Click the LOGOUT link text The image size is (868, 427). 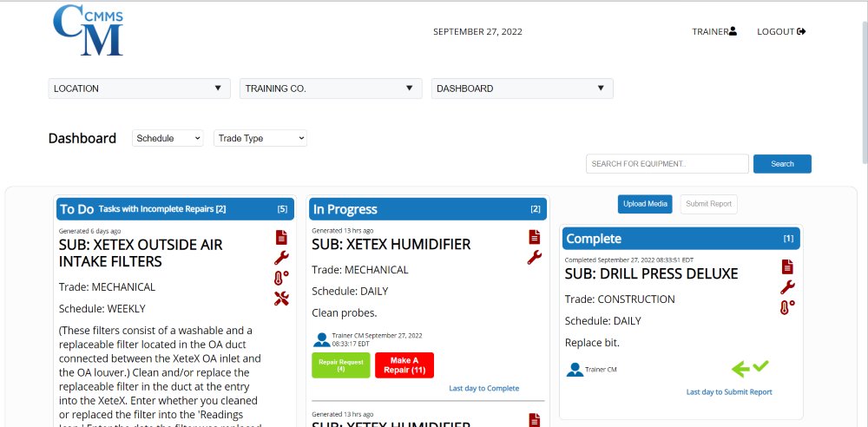coord(775,31)
